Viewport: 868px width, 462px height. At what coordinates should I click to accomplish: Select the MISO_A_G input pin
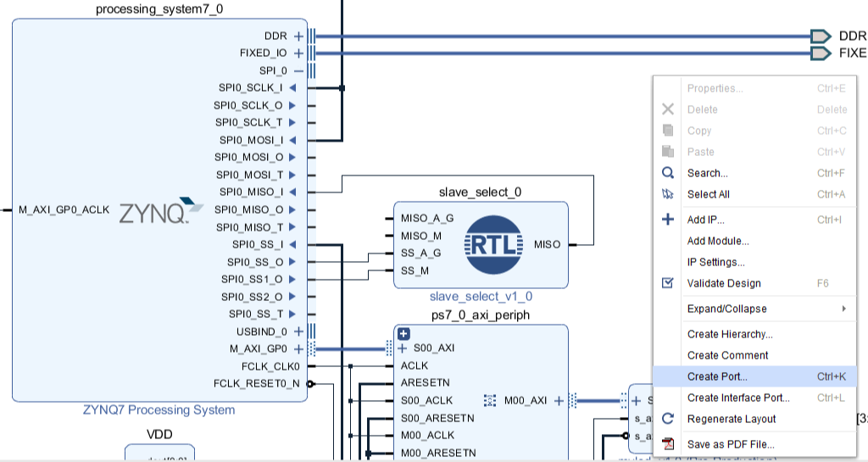(x=427, y=219)
